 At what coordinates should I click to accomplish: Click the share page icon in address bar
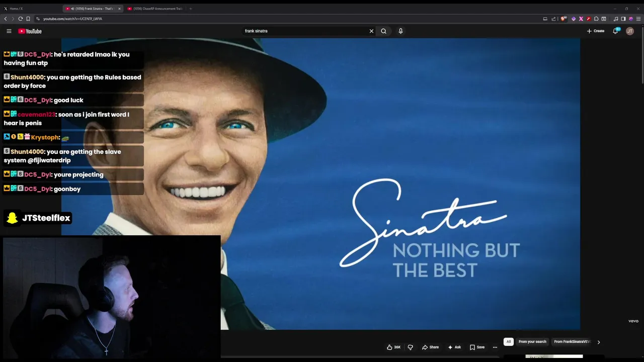click(553, 19)
